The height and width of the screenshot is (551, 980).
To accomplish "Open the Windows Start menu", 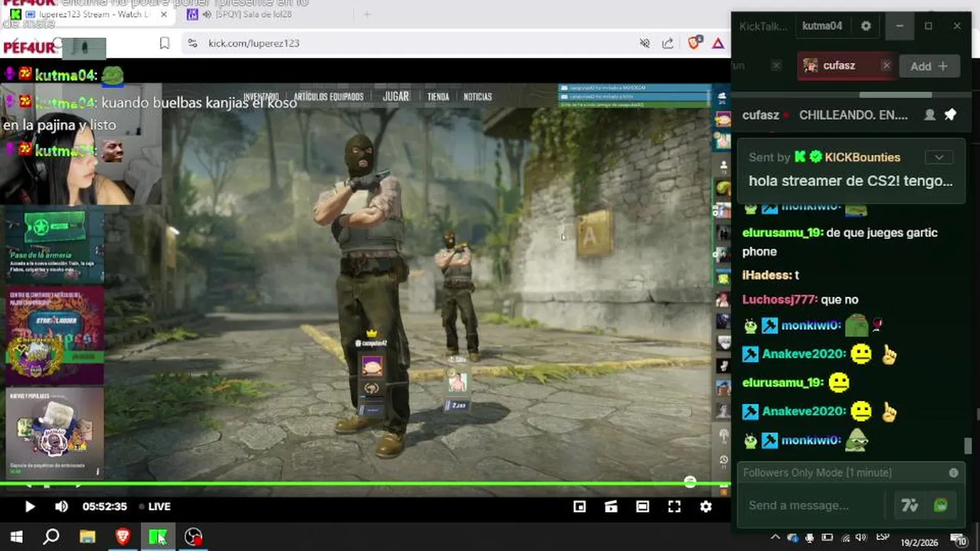I will (16, 536).
